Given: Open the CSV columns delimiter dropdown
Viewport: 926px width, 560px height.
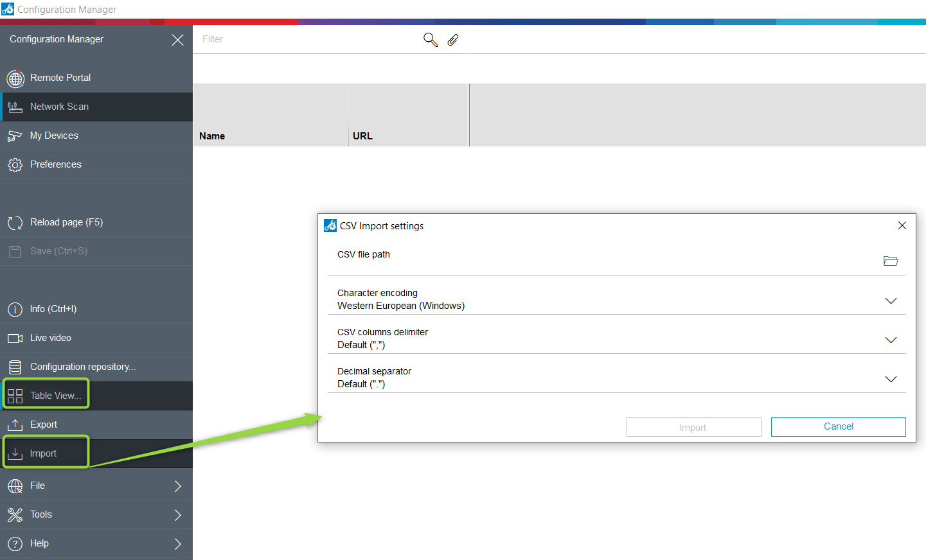Looking at the screenshot, I should coord(890,340).
